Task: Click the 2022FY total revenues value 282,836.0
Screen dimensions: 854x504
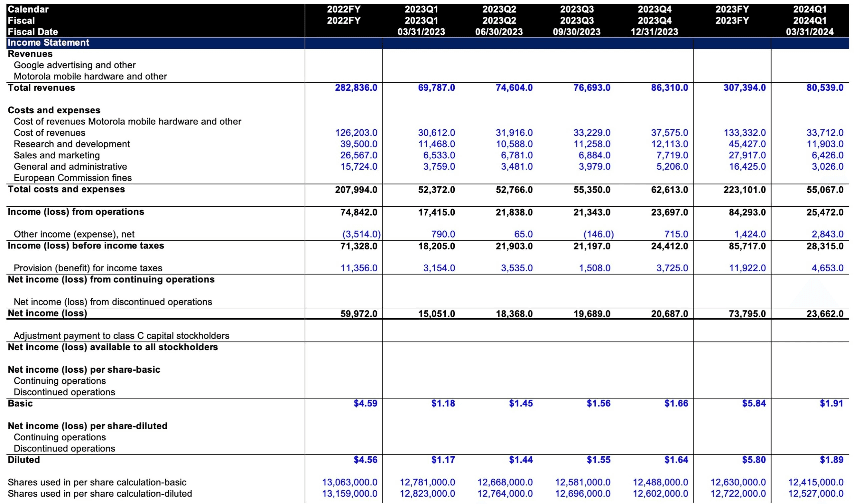Action: (x=356, y=88)
